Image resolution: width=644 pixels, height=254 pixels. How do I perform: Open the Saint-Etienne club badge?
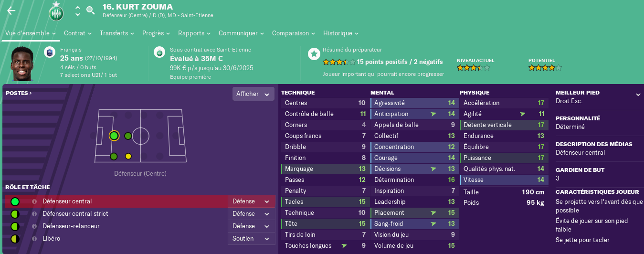(x=56, y=11)
